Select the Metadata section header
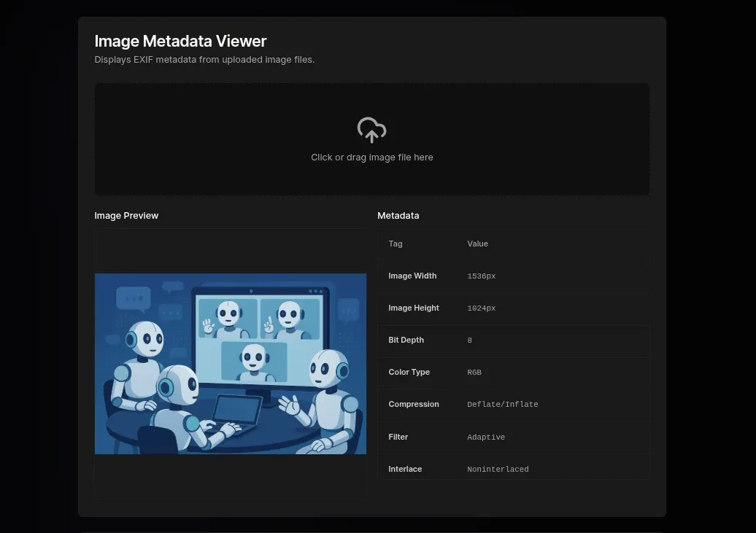Screen dimensions: 756x533 coord(398,215)
